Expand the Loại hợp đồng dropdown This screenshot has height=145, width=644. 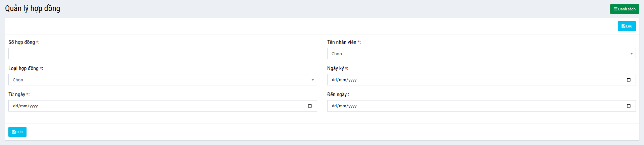tap(162, 80)
